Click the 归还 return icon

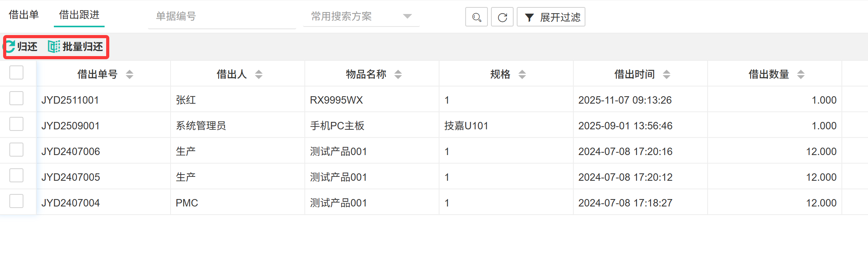[x=10, y=47]
